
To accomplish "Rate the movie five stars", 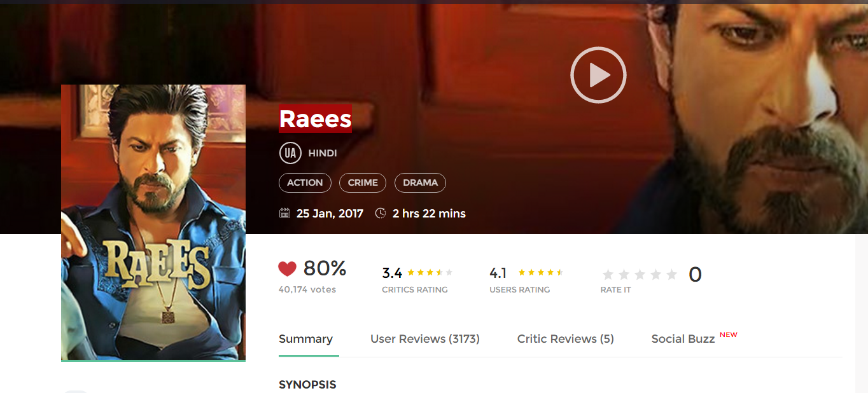I will [671, 275].
